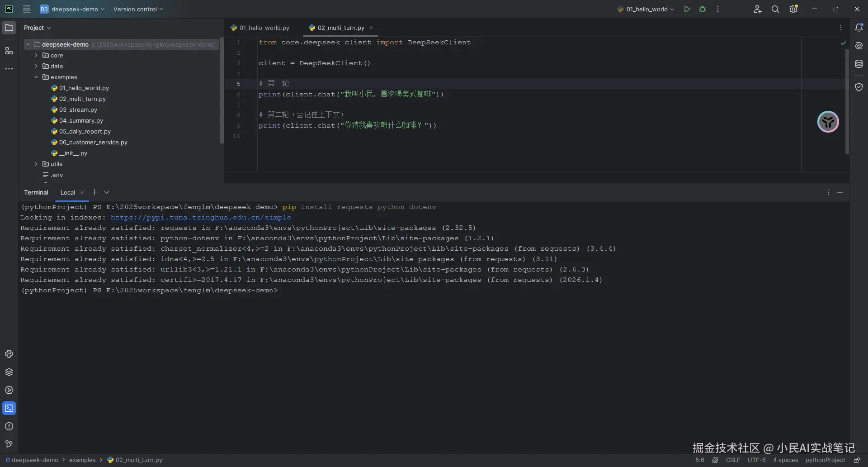Switch the pythonProject interpreter in status bar
Image resolution: width=868 pixels, height=467 pixels.
(826, 460)
